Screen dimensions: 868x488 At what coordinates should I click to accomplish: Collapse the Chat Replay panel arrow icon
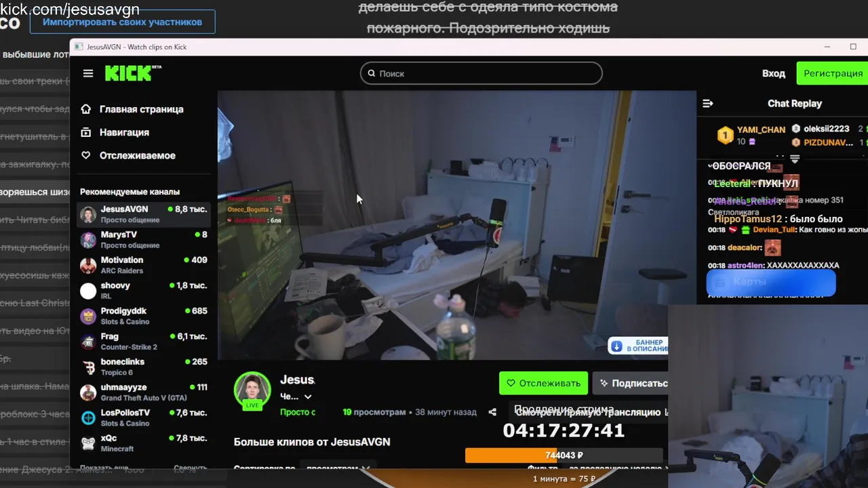tap(708, 104)
